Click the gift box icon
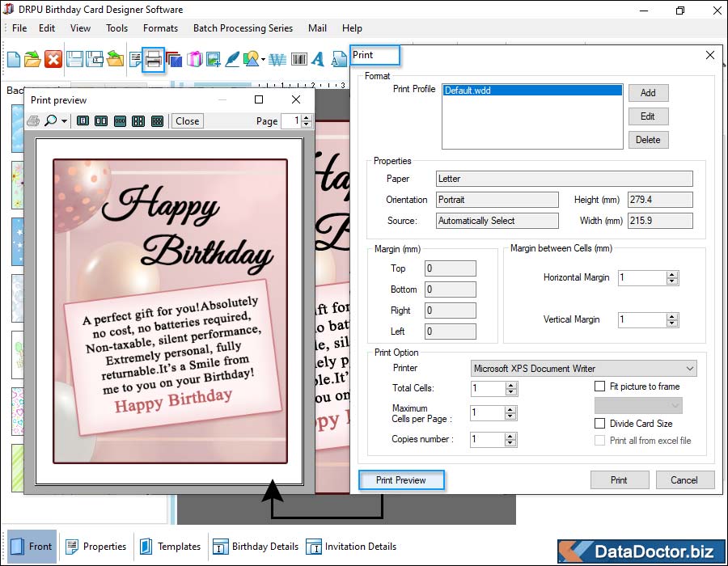The width and height of the screenshot is (728, 566). coord(195,59)
